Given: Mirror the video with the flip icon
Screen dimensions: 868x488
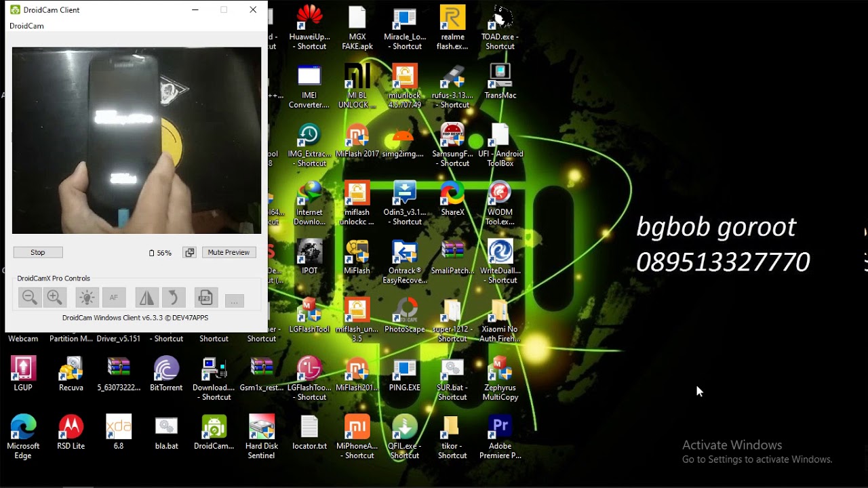Looking at the screenshot, I should click(146, 298).
